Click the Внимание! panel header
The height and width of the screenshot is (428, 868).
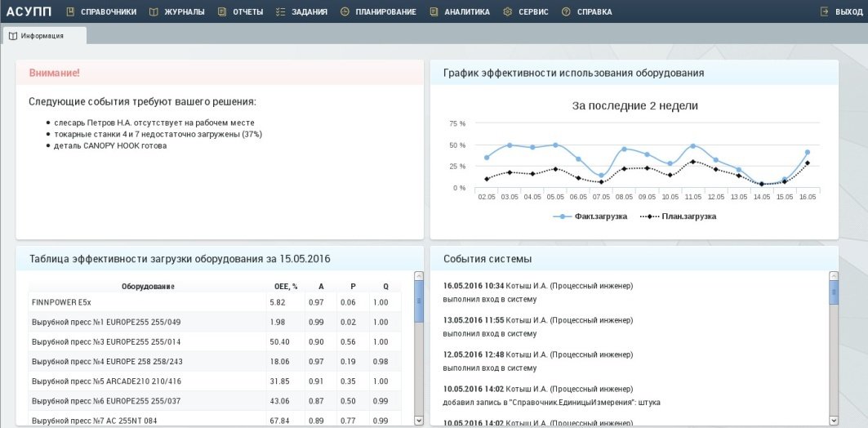pos(220,73)
